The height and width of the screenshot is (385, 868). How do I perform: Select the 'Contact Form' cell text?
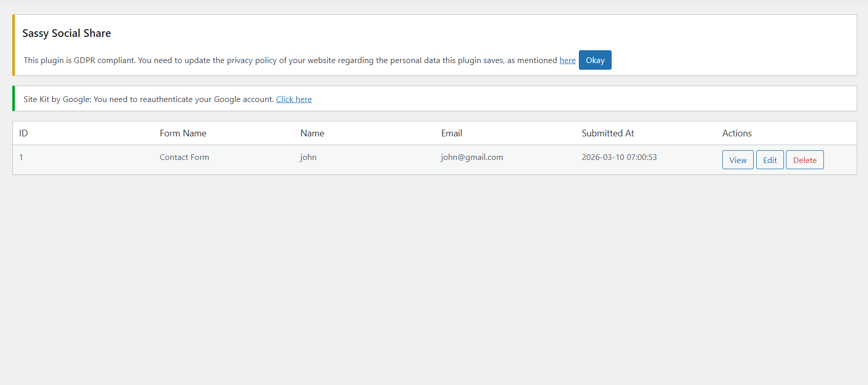(x=184, y=157)
